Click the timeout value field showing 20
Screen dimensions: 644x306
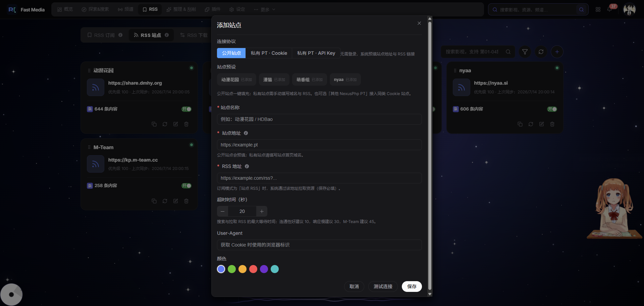[242, 211]
